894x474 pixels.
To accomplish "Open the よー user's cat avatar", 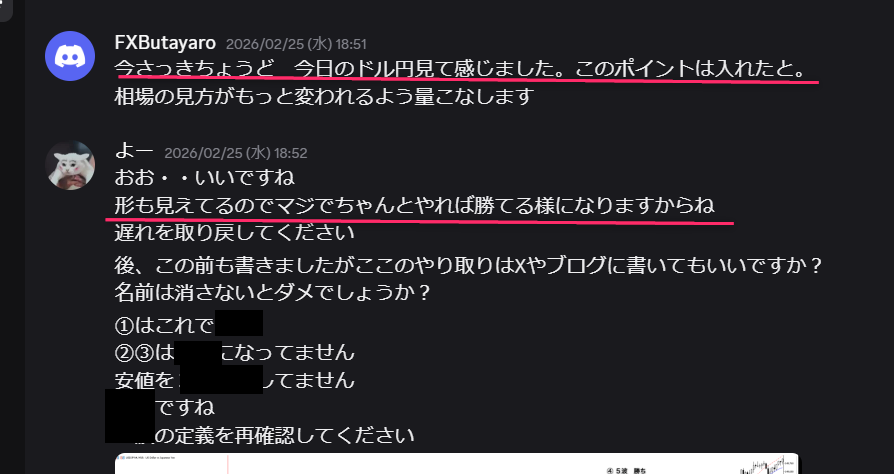I will (x=70, y=165).
